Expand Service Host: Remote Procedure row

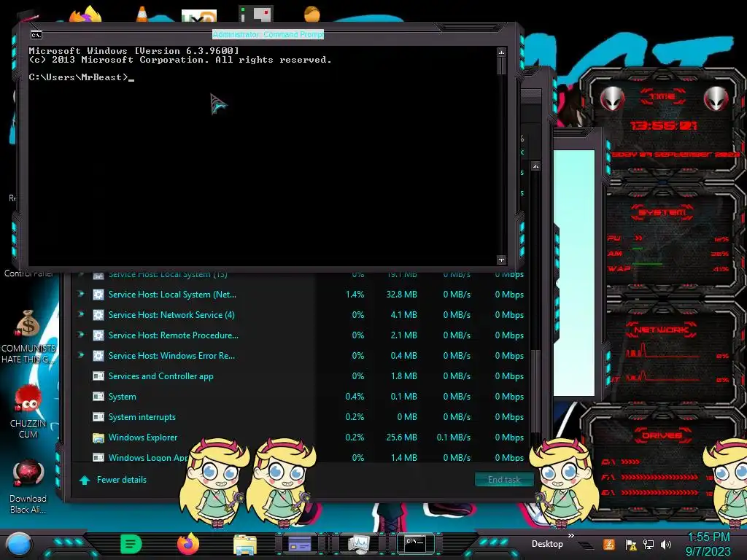[80, 335]
